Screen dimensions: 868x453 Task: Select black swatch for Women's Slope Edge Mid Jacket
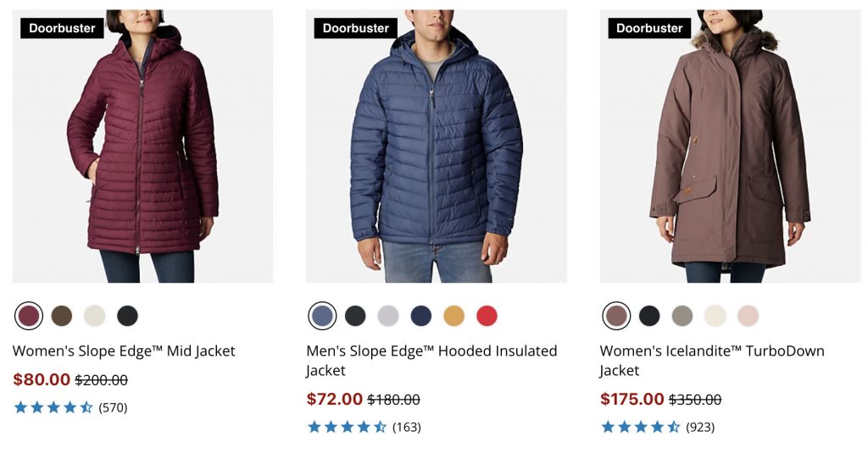(x=127, y=316)
